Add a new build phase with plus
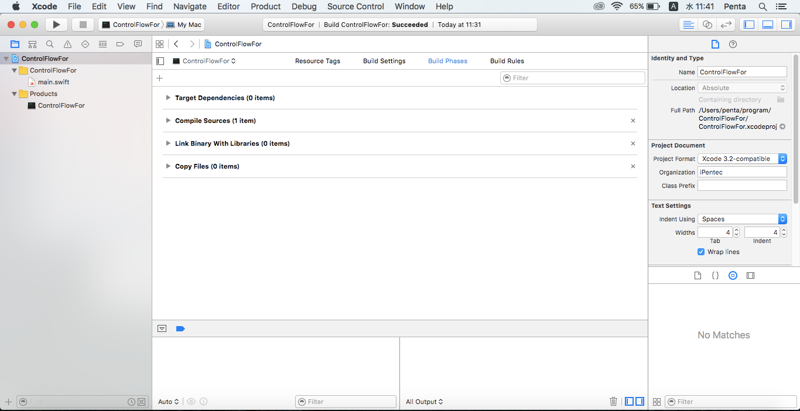 pos(160,78)
